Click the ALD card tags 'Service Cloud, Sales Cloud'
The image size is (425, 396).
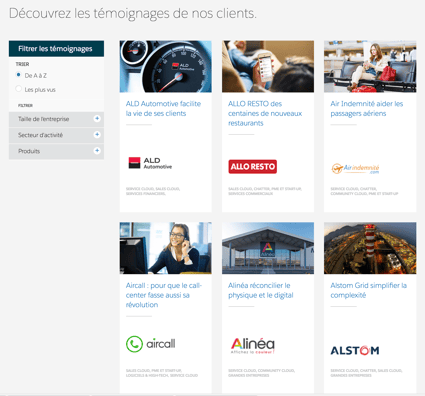pos(153,191)
